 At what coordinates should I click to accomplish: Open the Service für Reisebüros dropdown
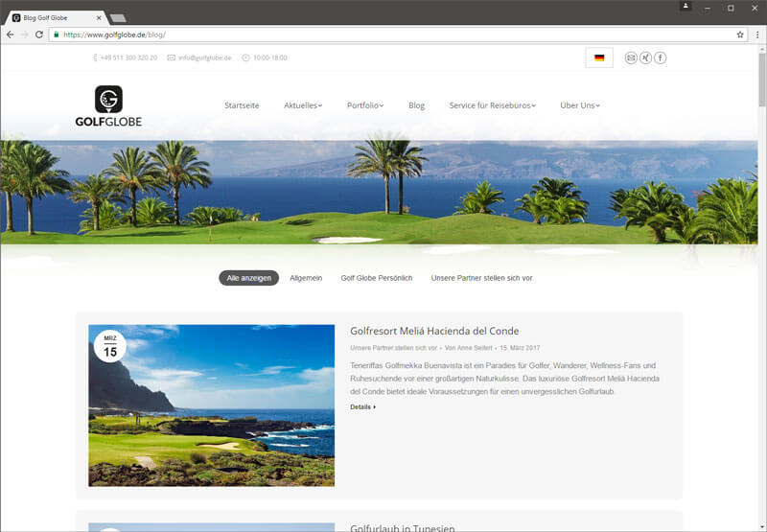pyautogui.click(x=492, y=105)
